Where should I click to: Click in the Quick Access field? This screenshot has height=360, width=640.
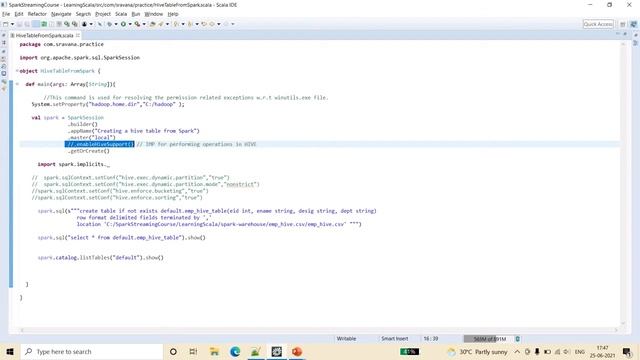coord(598,24)
